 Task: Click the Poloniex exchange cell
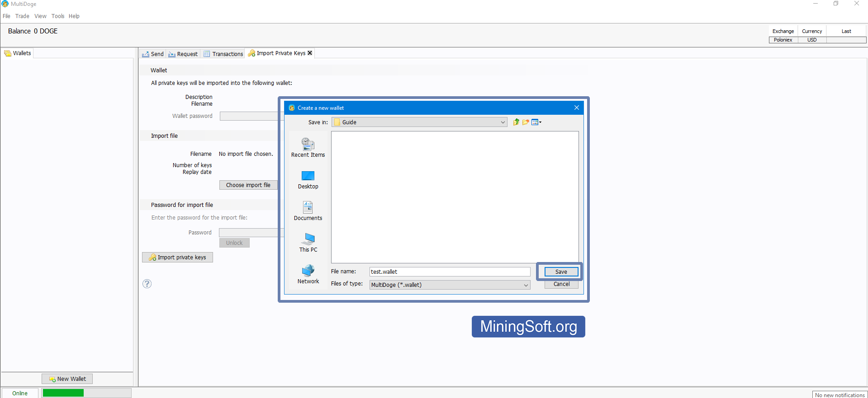tap(783, 40)
